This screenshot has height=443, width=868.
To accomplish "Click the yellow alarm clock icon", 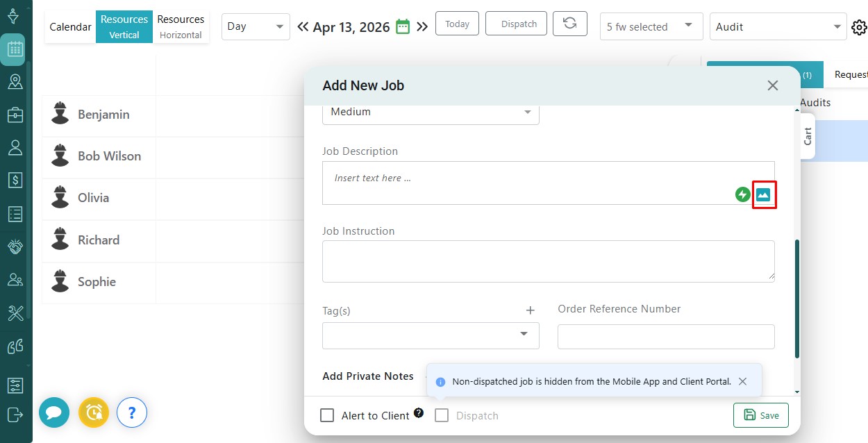I will 93,413.
